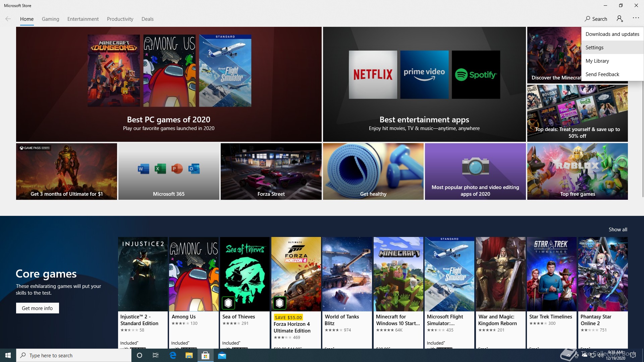Screen dimensions: 644x362
Task: Open Microsoft Flight Simulator card in Core games
Action: [449, 293]
